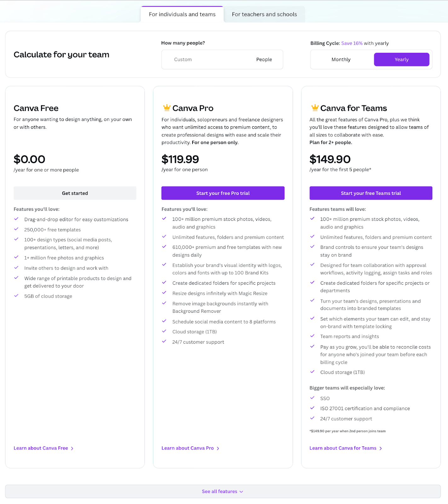Screen dimensions: 448x504
Task: Click the checkmark beside Background Remover feature
Action: [x=164, y=303]
